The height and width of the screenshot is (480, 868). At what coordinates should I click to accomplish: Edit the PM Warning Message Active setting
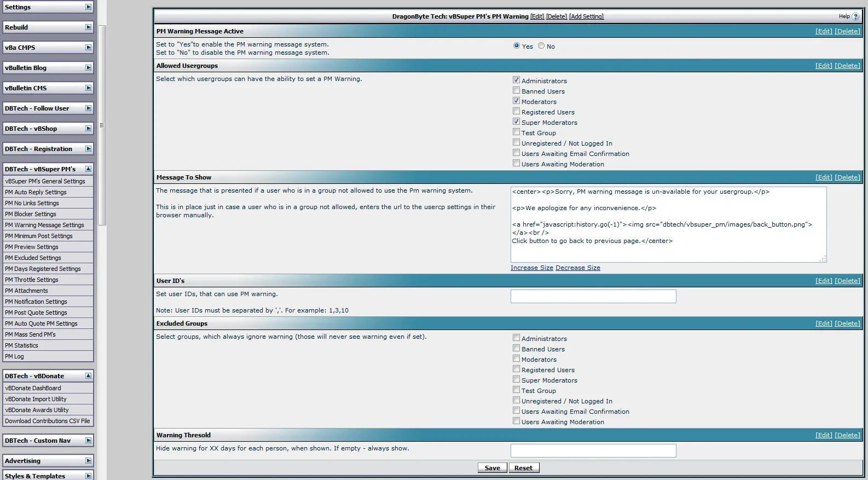tap(824, 31)
